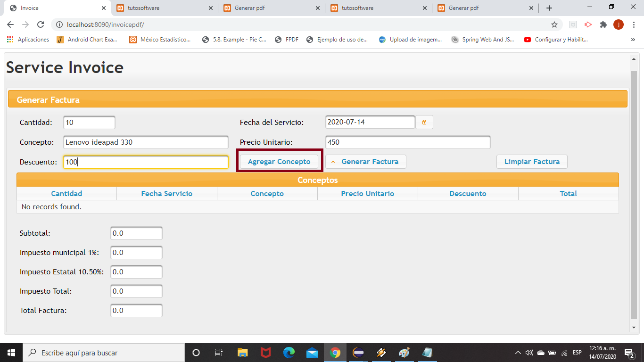Bookmark this page with star icon

coord(554,25)
